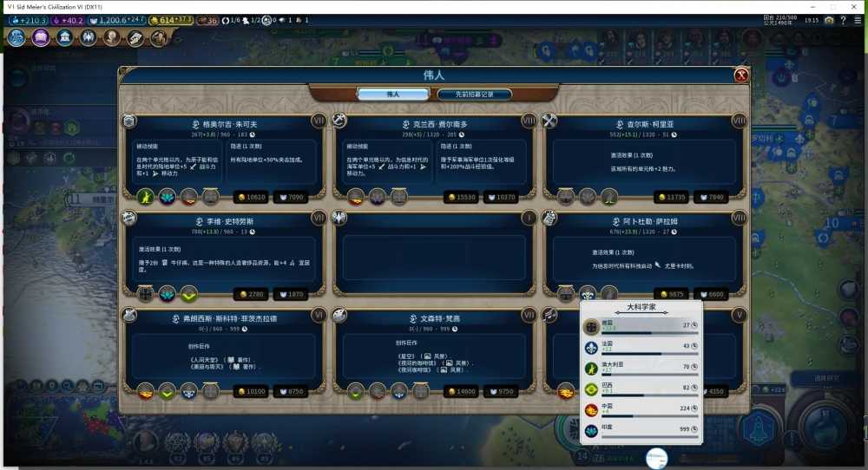Buy 朱可夫 with 10610 gold
The height and width of the screenshot is (470, 868).
pyautogui.click(x=252, y=197)
